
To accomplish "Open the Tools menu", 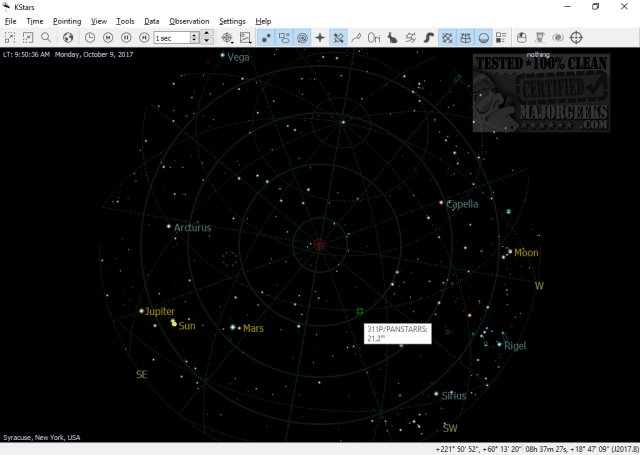I will tap(125, 21).
